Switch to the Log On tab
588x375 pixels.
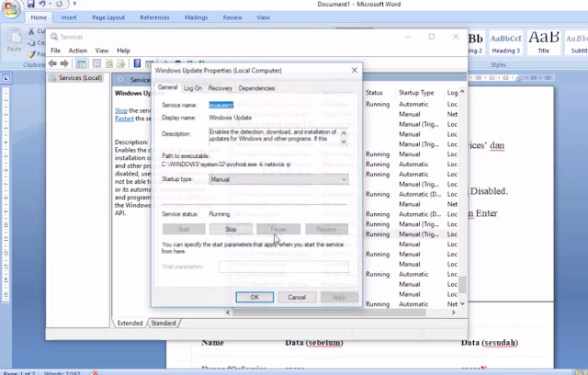[x=193, y=88]
